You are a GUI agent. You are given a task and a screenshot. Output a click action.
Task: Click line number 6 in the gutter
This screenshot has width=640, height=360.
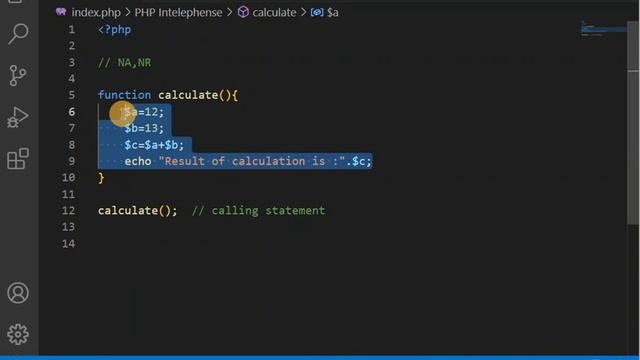click(72, 112)
